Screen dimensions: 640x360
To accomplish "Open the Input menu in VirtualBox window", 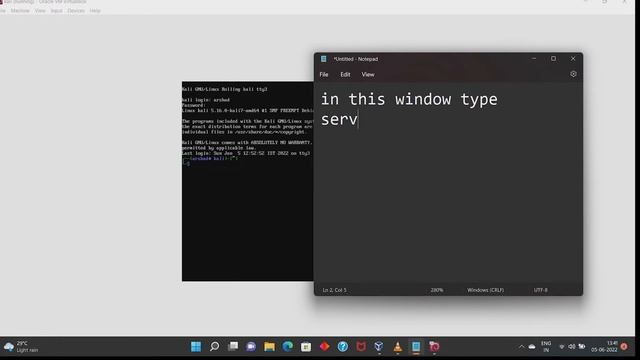I will [x=56, y=11].
